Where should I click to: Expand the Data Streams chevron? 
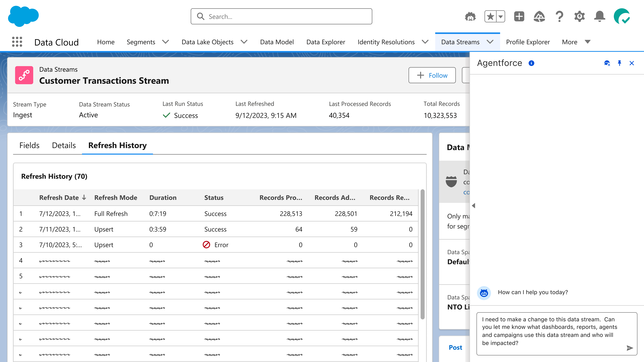tap(490, 42)
